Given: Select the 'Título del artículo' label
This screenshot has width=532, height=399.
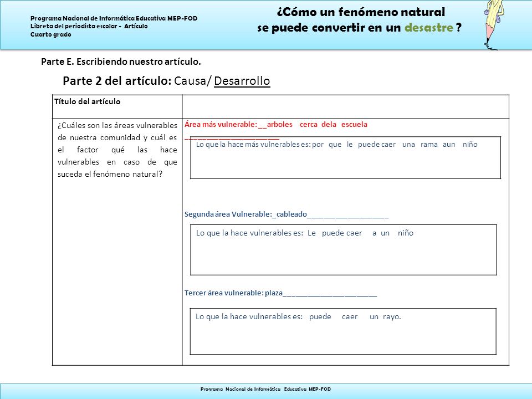Looking at the screenshot, I should 87,101.
